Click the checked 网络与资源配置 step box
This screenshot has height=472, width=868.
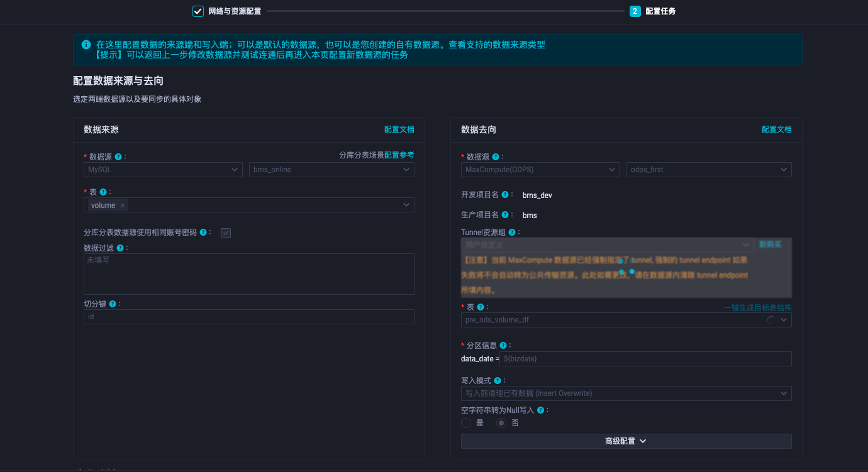(198, 11)
